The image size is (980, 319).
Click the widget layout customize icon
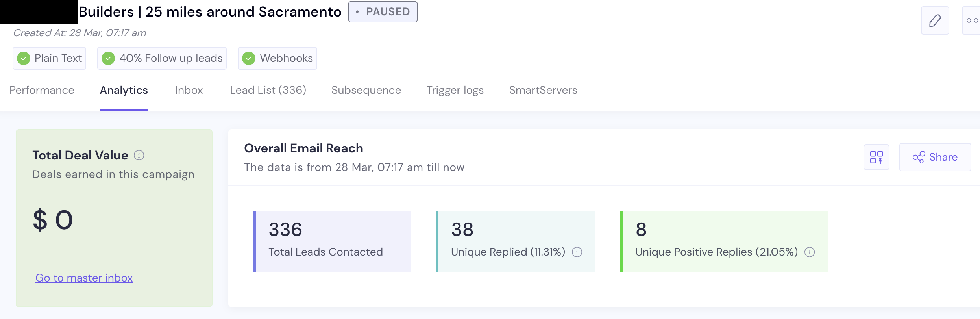876,157
